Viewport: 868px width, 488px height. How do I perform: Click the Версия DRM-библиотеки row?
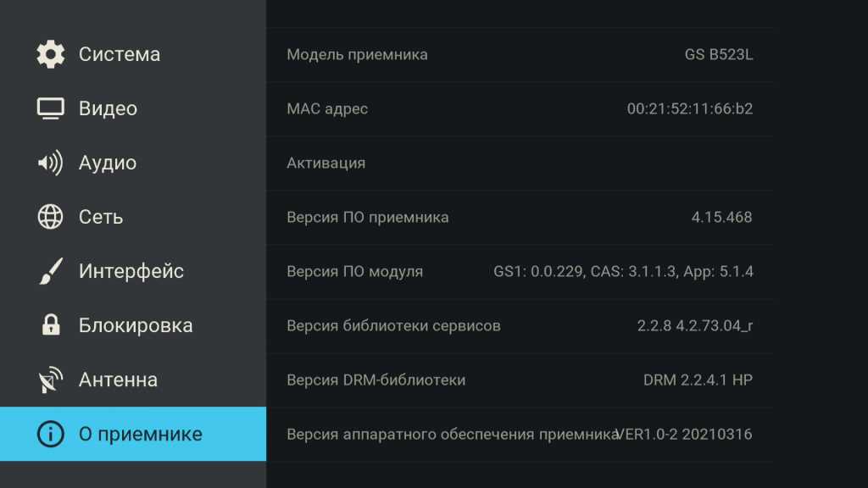pos(519,380)
